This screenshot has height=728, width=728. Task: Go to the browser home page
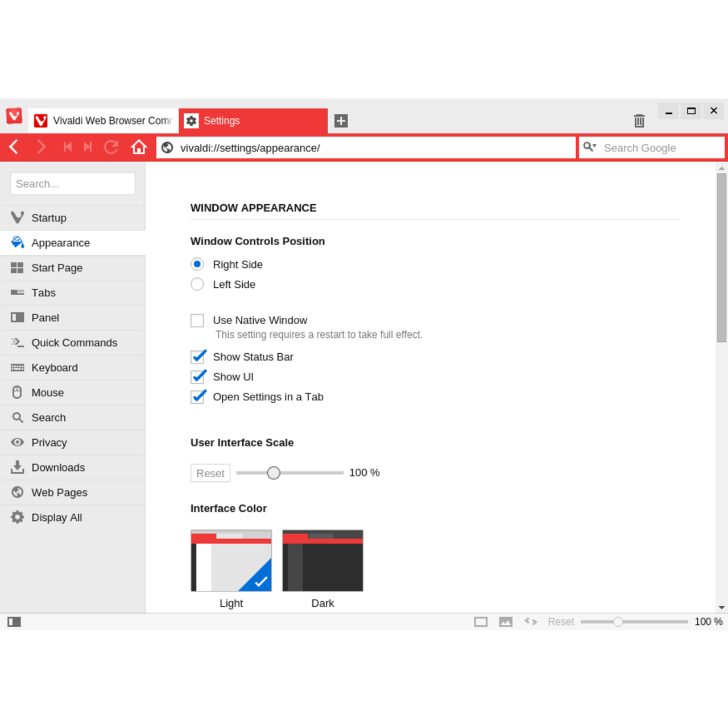click(x=139, y=147)
